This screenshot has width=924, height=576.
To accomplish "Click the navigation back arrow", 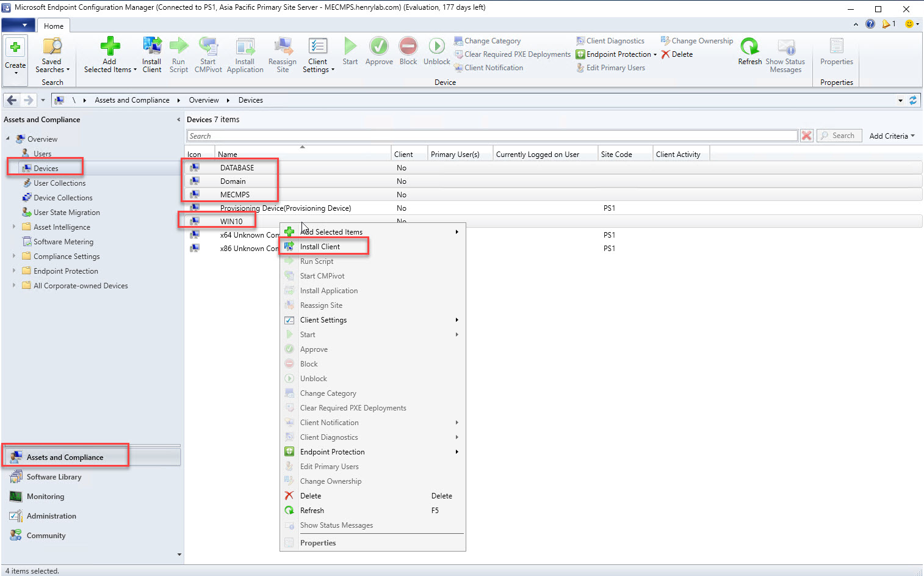I will (x=12, y=100).
